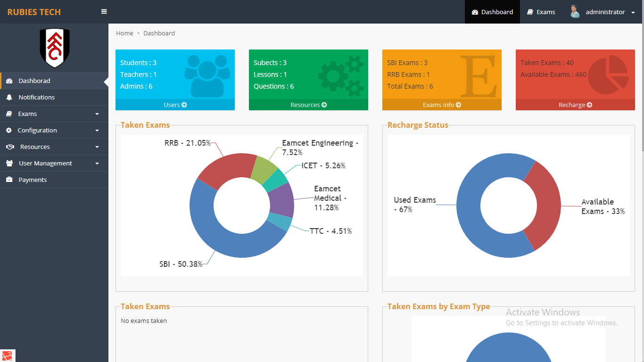Click the gears icon on green card
Image resolution: width=644 pixels, height=362 pixels.
pos(341,75)
